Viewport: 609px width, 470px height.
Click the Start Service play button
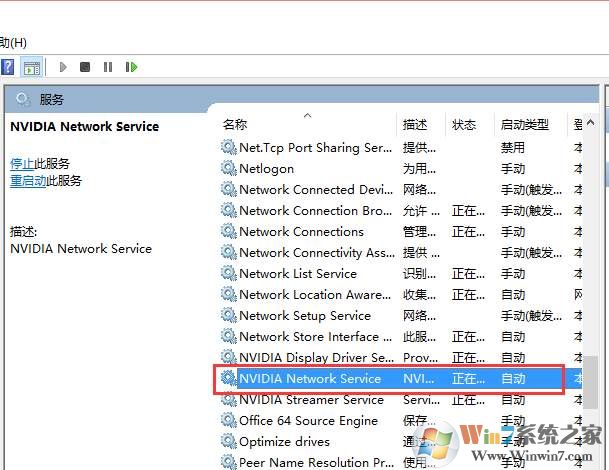63,67
